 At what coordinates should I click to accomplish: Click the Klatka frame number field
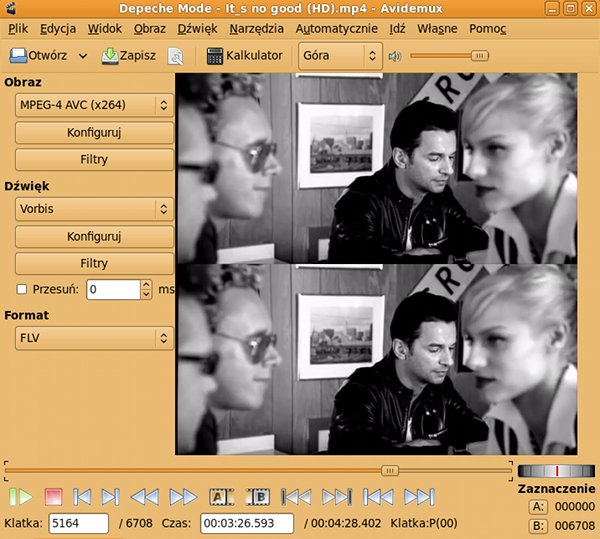tap(78, 523)
